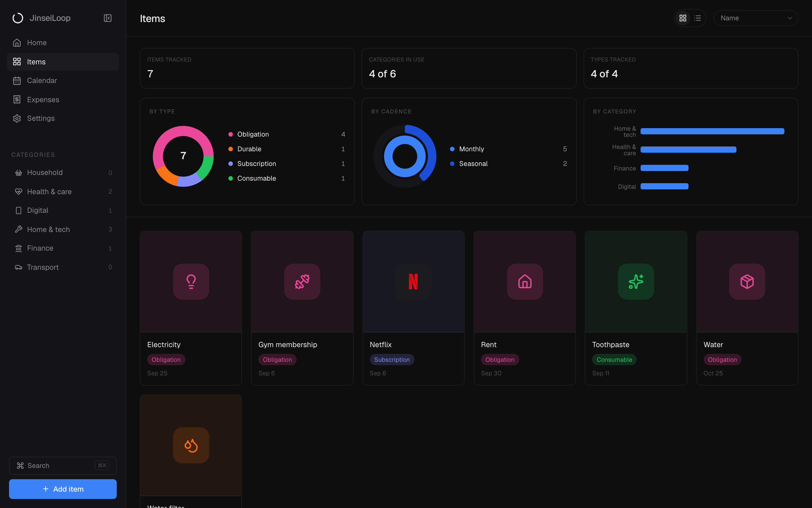Go to the Home page

pyautogui.click(x=63, y=43)
